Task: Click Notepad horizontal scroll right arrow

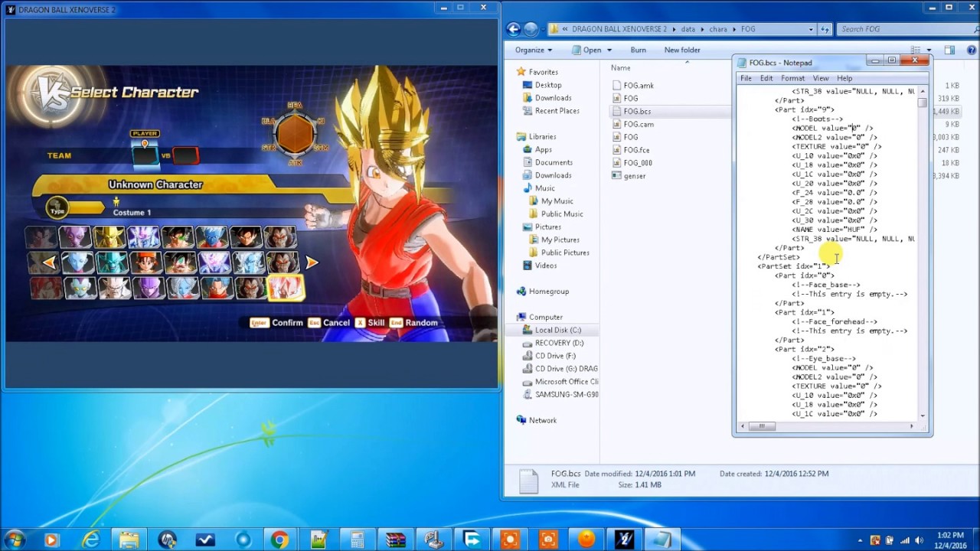Action: coord(911,426)
